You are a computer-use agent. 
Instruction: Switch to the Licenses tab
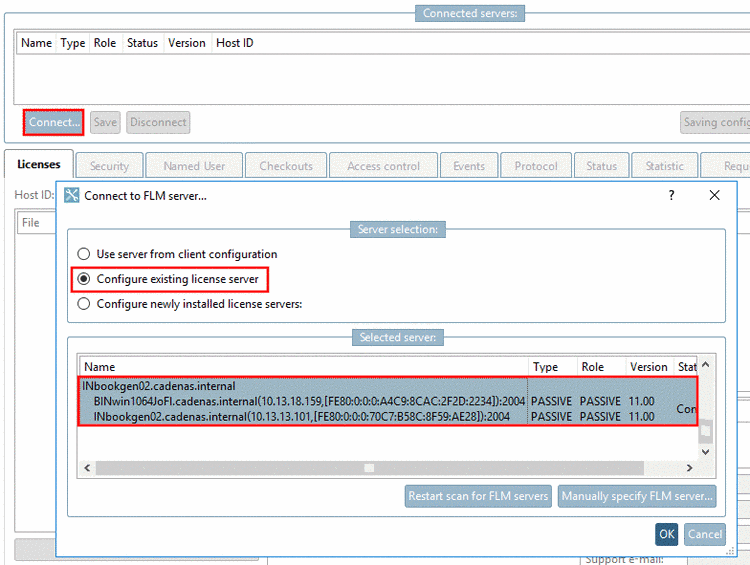[x=39, y=164]
